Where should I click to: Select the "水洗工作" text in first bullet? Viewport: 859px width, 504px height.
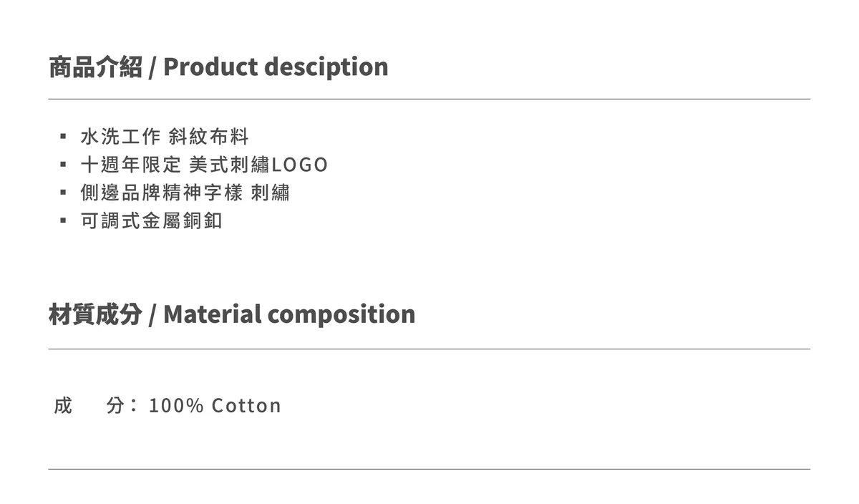point(121,136)
